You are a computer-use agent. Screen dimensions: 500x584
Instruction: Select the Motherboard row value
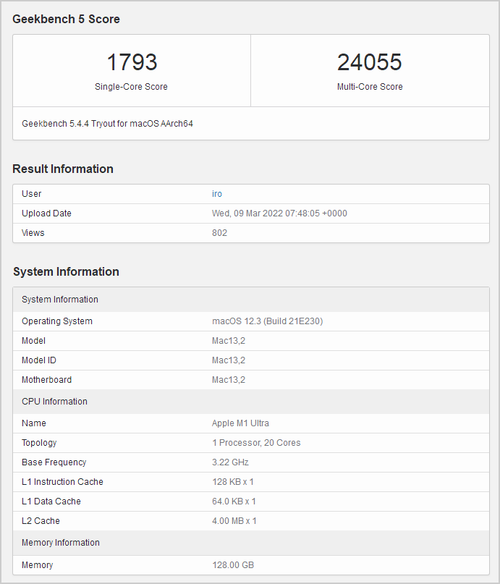pyautogui.click(x=228, y=380)
